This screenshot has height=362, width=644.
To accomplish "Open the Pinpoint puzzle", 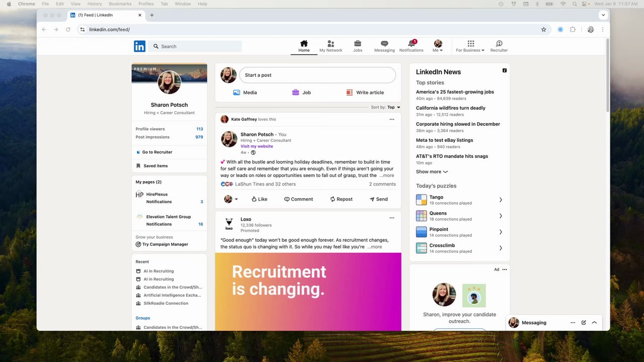I will (x=459, y=232).
